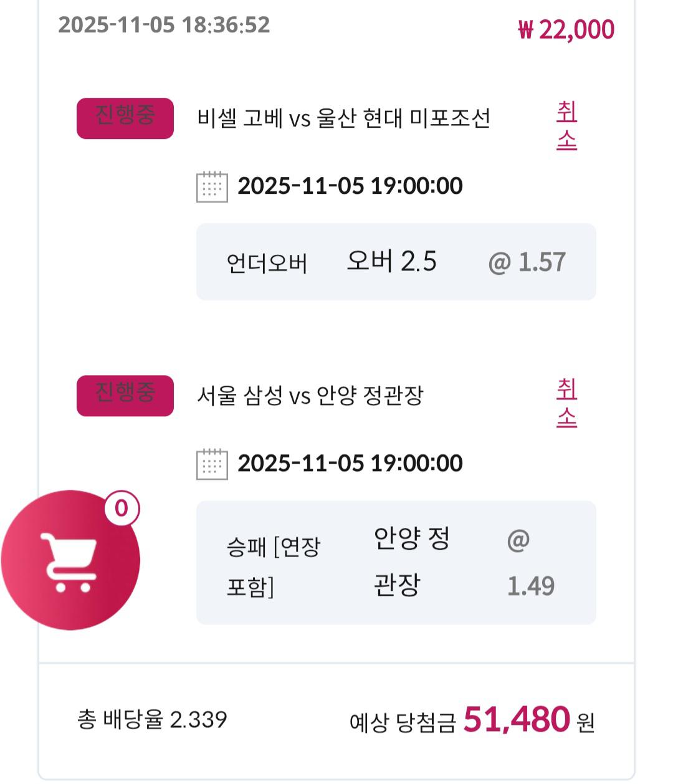Click the 총 배당율 2.339 text
Image resolution: width=673 pixels, height=784 pixels.
[152, 720]
